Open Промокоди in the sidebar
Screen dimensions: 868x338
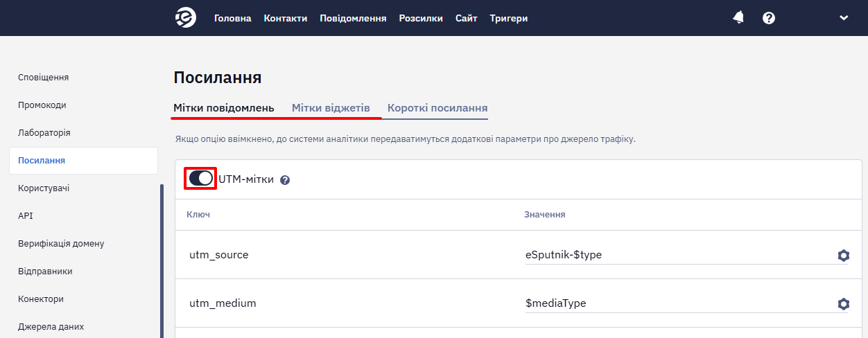point(42,105)
